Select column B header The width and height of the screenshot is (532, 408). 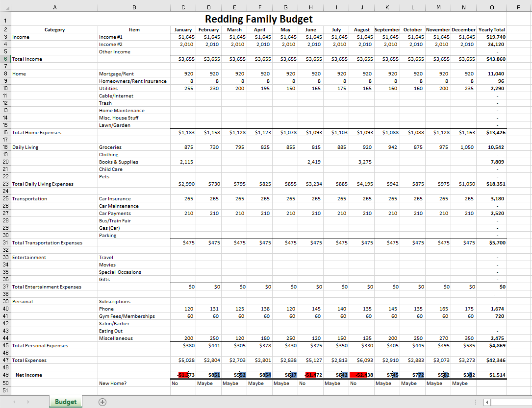[134, 7]
